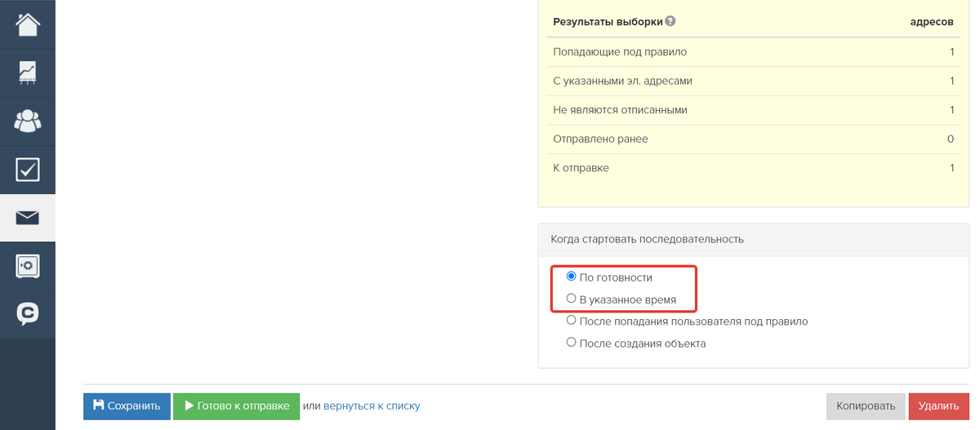
Task: Open the analytics chart icon in sidebar
Action: 28,73
